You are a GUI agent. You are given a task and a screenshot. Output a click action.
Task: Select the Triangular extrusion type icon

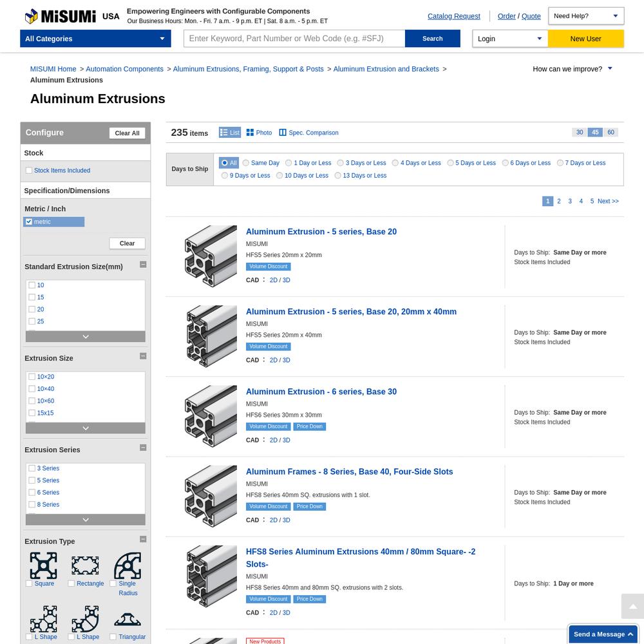128,620
